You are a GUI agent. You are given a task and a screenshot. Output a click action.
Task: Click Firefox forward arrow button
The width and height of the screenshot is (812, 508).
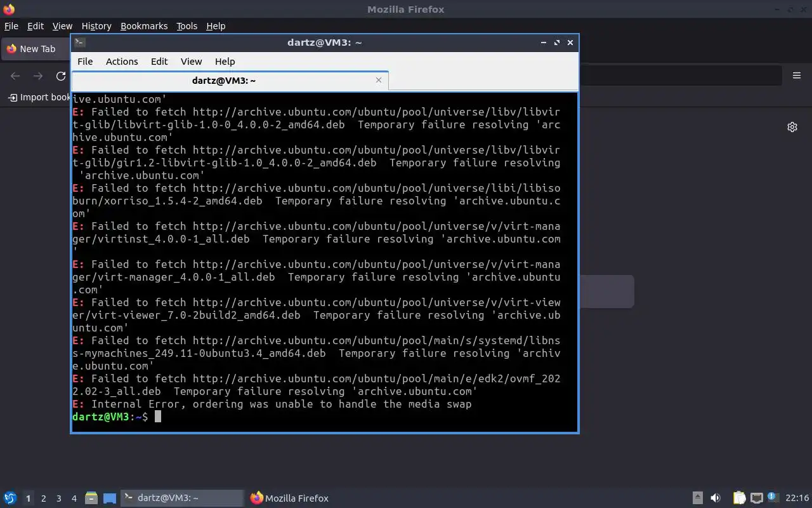(x=38, y=76)
